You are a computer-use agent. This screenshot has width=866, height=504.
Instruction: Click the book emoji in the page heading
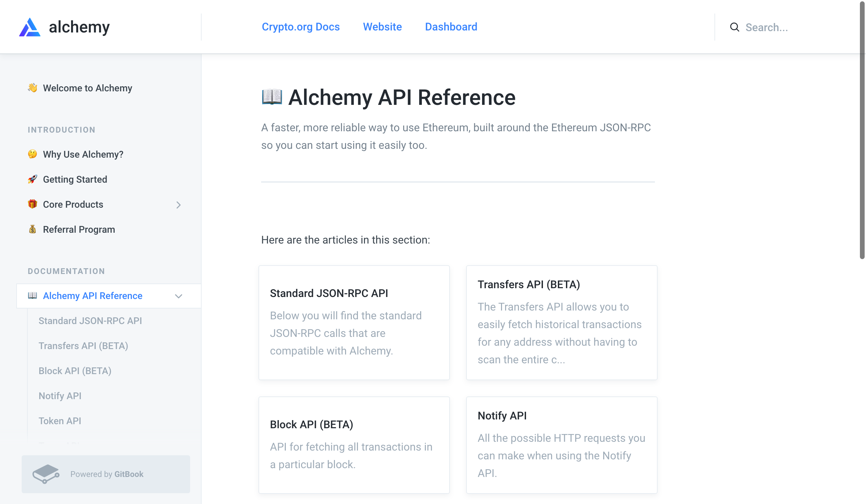pyautogui.click(x=272, y=97)
